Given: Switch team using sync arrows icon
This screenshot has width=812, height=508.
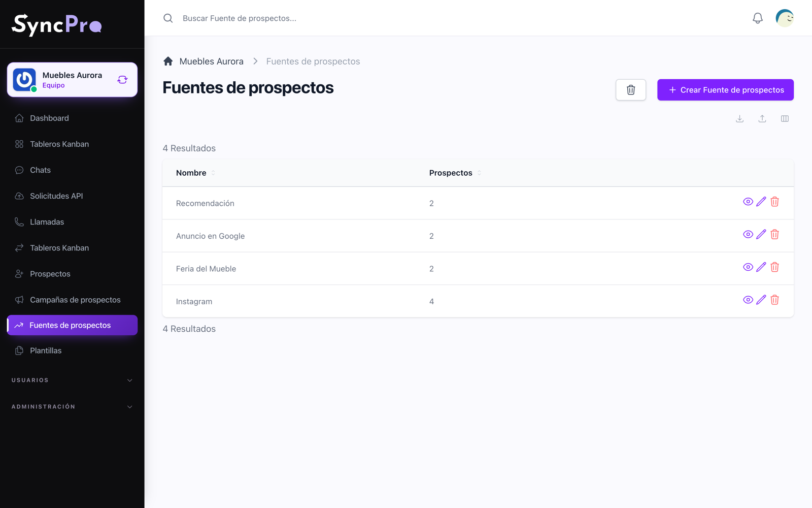Looking at the screenshot, I should [x=122, y=80].
